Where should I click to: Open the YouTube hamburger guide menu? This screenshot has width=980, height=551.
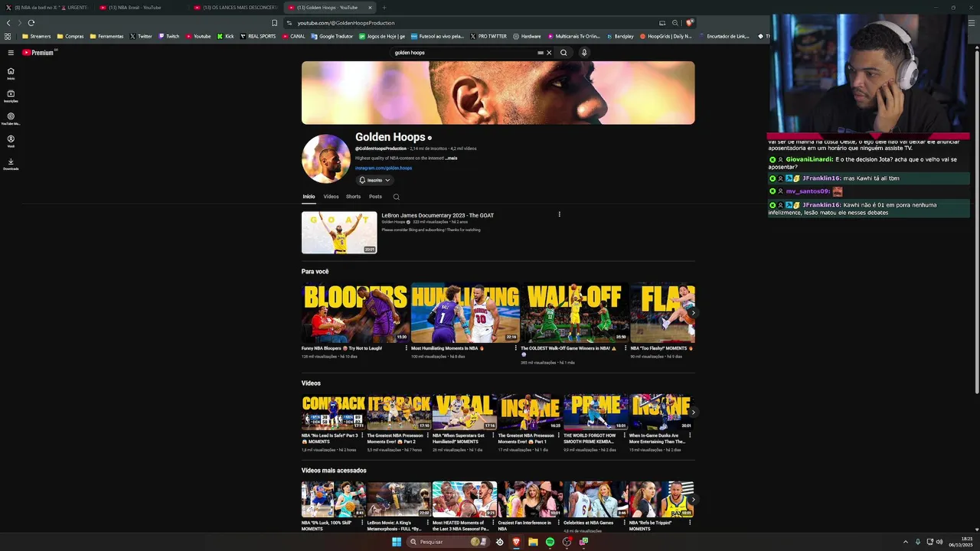point(11,53)
